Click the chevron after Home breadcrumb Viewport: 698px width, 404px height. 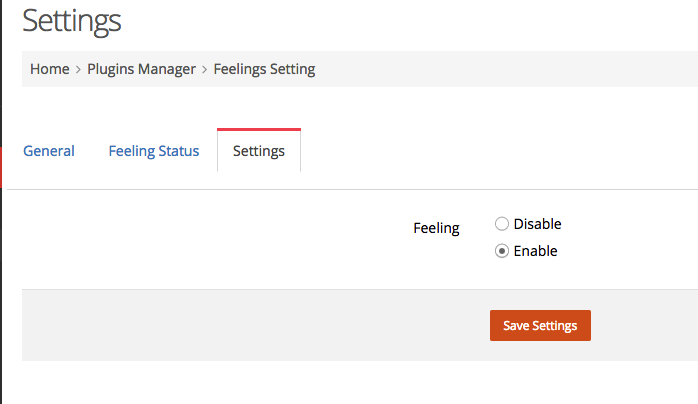pyautogui.click(x=78, y=69)
